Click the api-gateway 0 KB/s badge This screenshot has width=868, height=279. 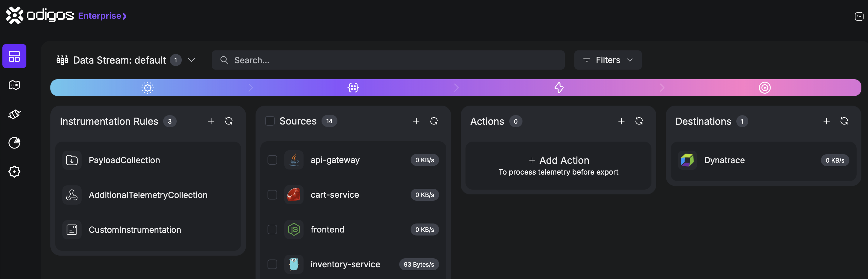pos(425,160)
